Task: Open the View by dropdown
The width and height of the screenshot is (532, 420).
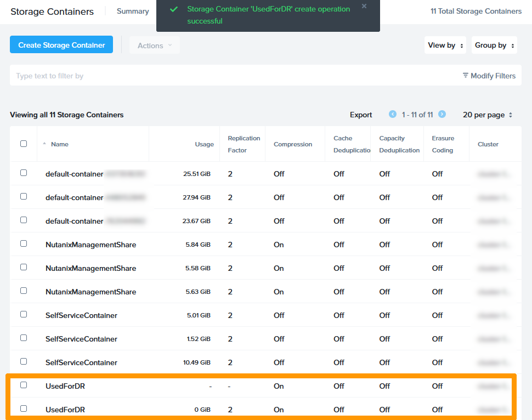Action: coord(446,46)
